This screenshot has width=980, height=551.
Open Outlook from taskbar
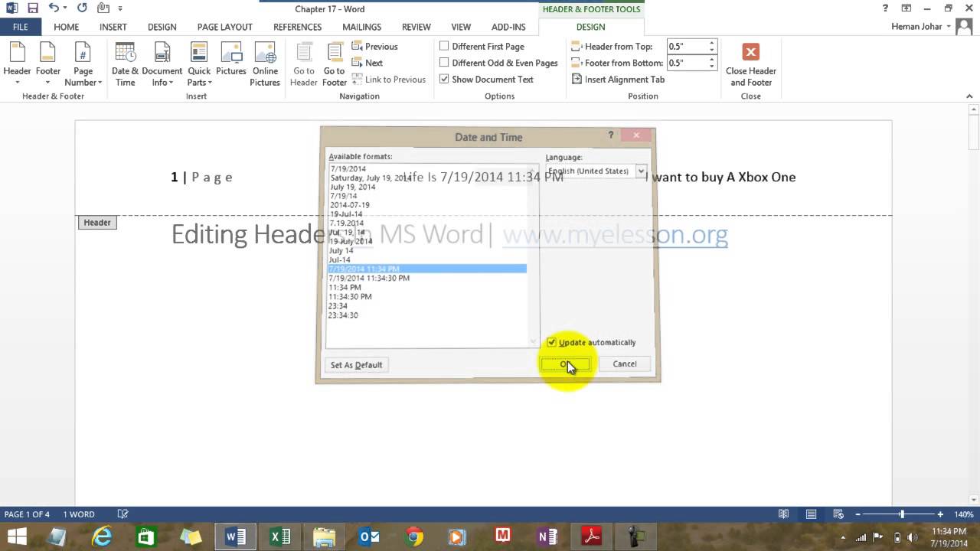369,536
